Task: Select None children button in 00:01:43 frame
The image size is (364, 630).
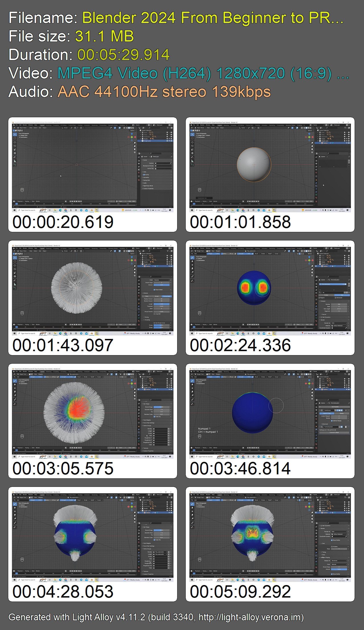Action: coord(147,296)
